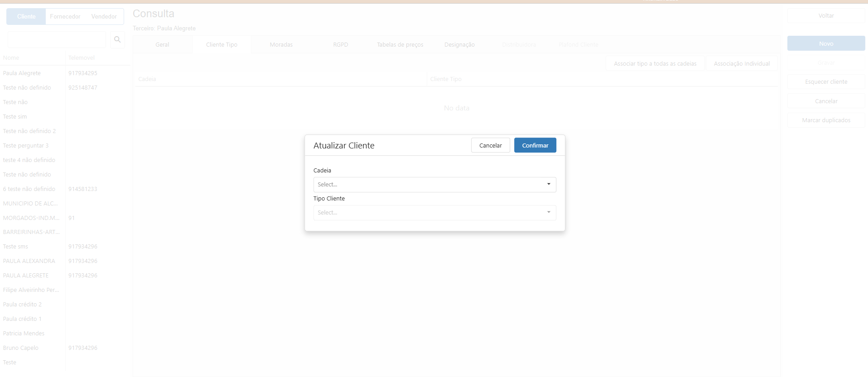The width and height of the screenshot is (868, 377).
Task: Open the Plafond Cliente tab
Action: pos(579,45)
